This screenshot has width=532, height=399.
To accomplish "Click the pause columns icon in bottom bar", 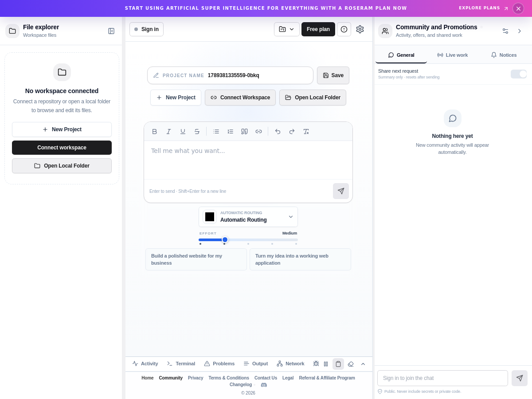I will [x=326, y=364].
